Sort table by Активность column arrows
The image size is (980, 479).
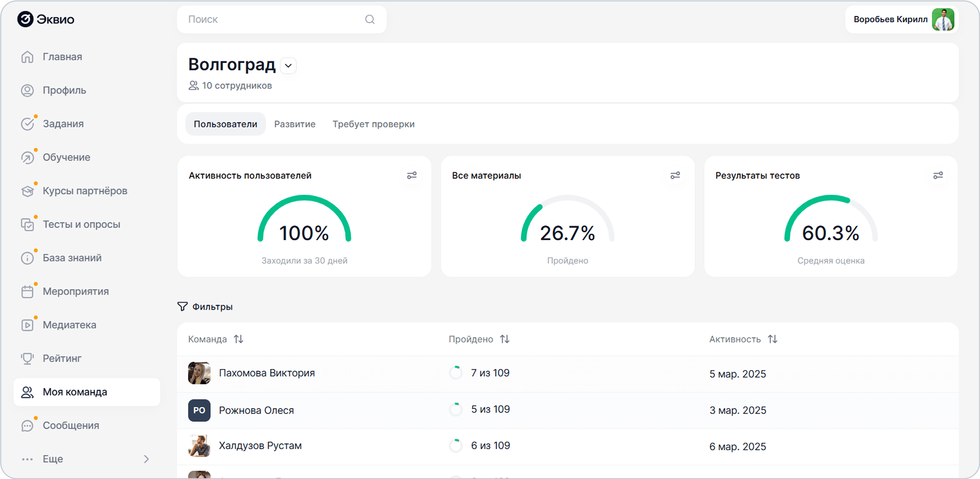[772, 339]
